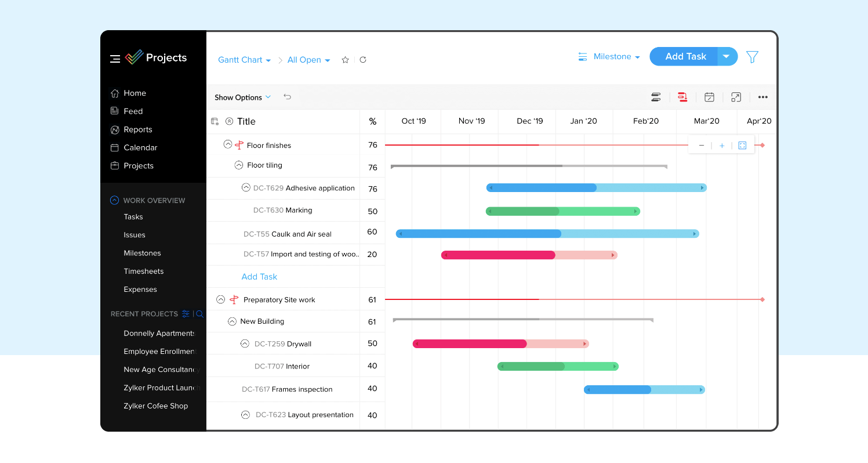The width and height of the screenshot is (868, 463).
Task: Mark this view as favorite with star
Action: pos(346,60)
